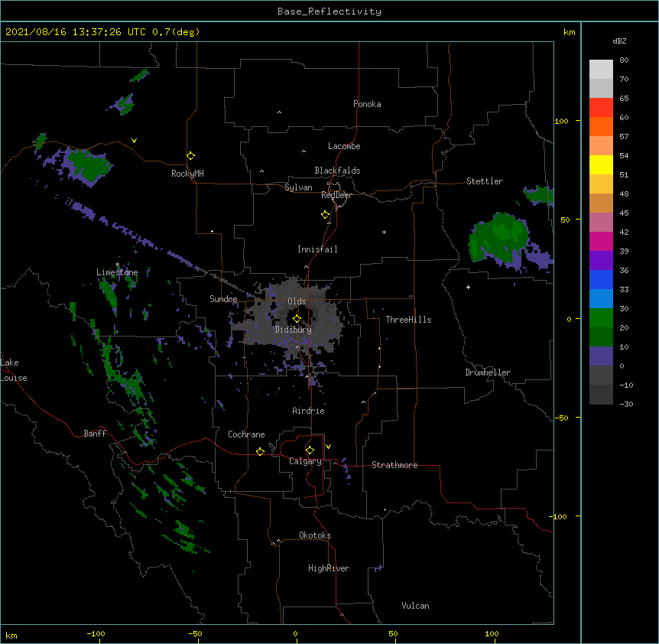The height and width of the screenshot is (644, 659).
Task: Click the Ponoka label
Action: 367,104
